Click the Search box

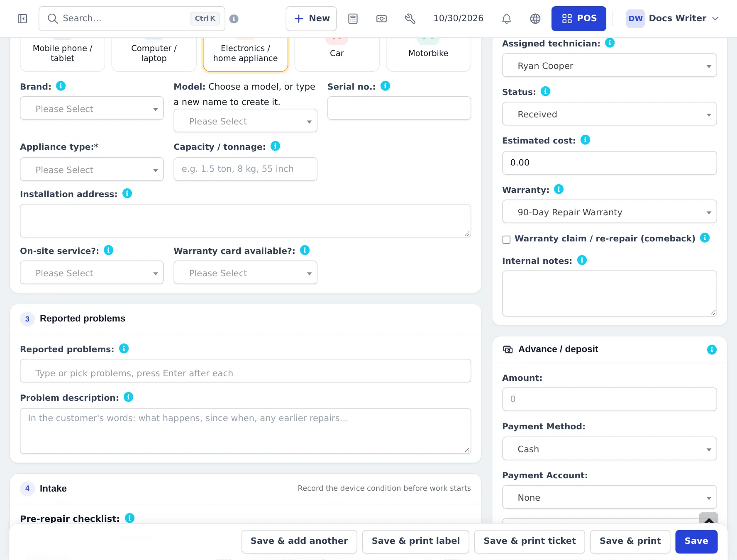tap(132, 19)
